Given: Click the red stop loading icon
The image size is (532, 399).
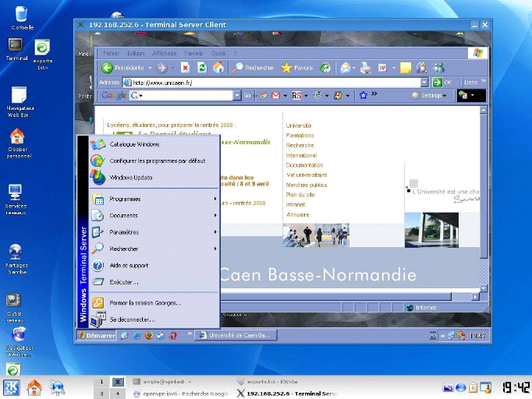Looking at the screenshot, I should point(185,68).
